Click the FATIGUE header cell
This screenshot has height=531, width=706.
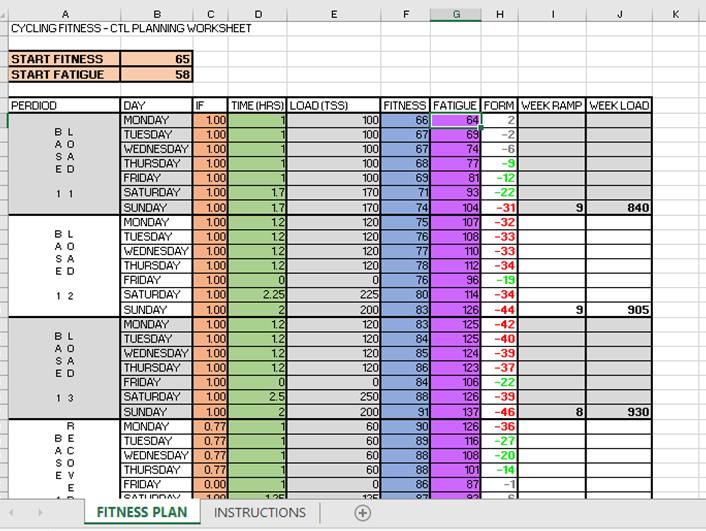(x=456, y=105)
